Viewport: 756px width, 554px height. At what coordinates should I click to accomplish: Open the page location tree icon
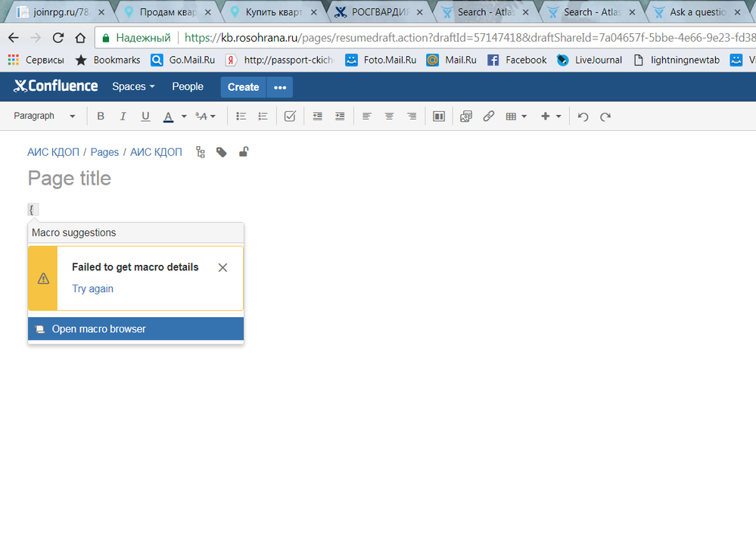(x=201, y=152)
